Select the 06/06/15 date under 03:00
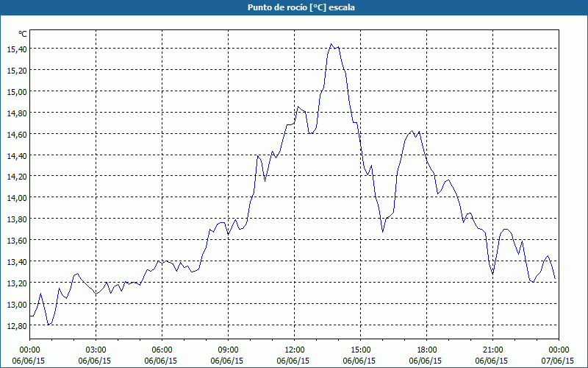Screen dimensions: 588x368 [x=95, y=361]
